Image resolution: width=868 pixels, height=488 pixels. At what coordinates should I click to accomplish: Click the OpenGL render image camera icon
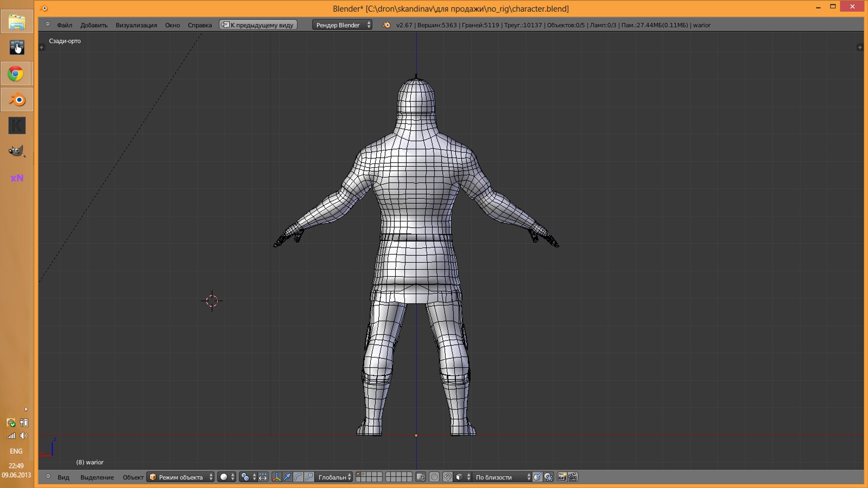click(562, 477)
